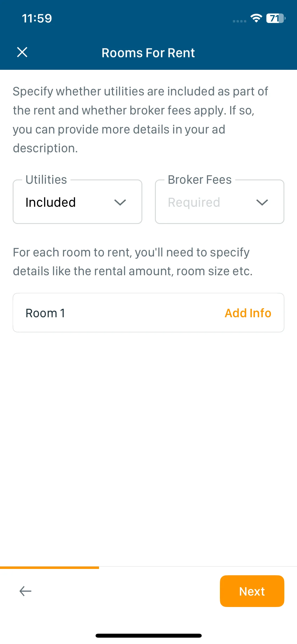Expand the Broker Fees dropdown
The height and width of the screenshot is (644, 297).
[x=219, y=202]
